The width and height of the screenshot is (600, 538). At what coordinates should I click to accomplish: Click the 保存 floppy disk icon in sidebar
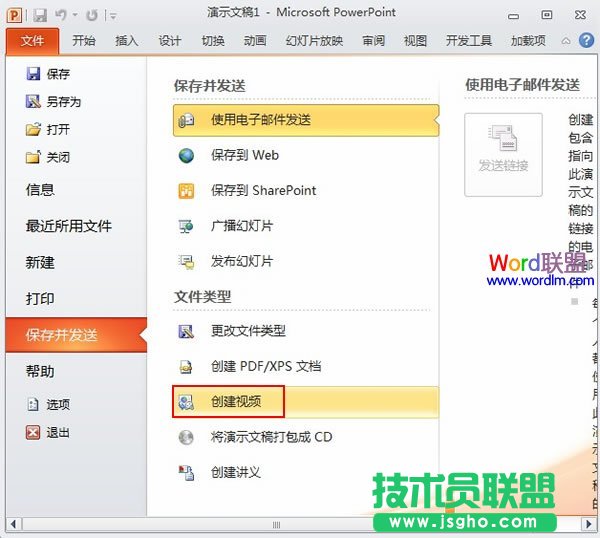point(33,73)
